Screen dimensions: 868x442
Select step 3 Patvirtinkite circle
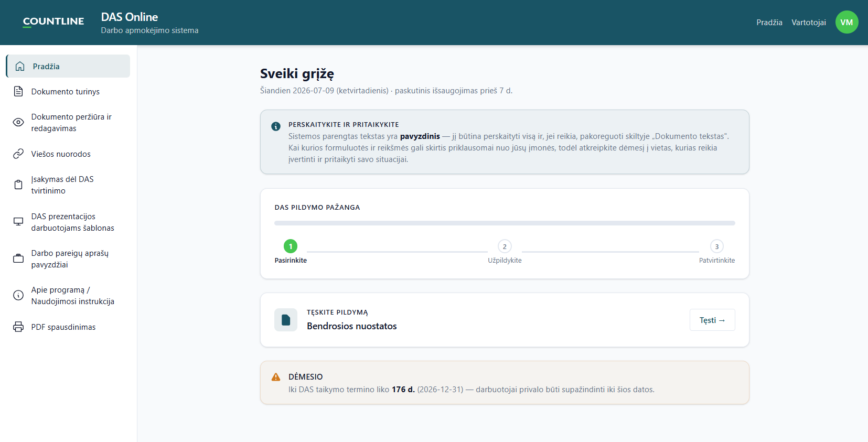(x=717, y=246)
